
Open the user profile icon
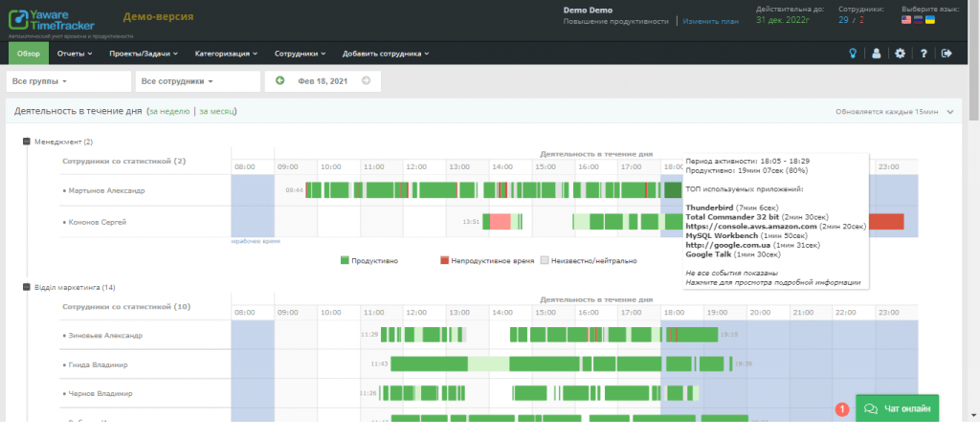pos(875,54)
